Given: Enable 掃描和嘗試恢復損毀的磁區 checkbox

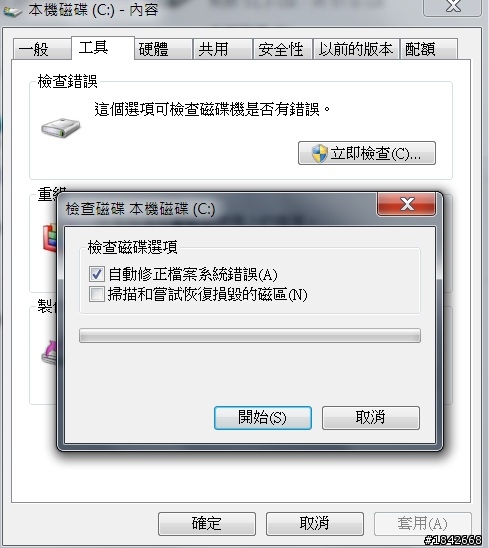Looking at the screenshot, I should (96, 294).
